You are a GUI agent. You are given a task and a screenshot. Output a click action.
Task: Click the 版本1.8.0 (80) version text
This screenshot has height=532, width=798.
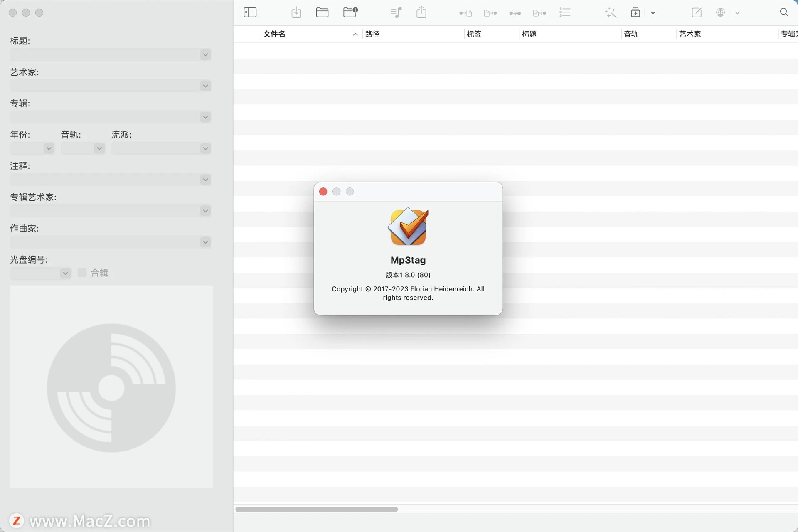[x=408, y=275]
